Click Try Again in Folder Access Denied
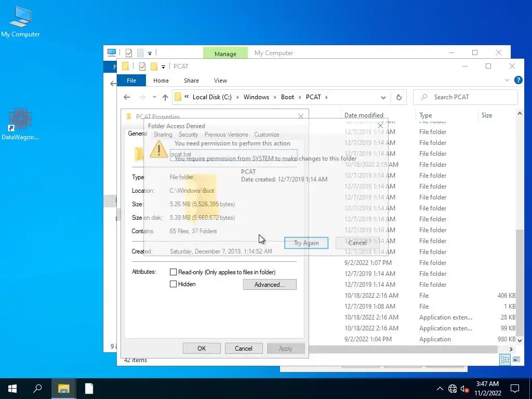Viewport: 532px width, 399px height. 306,243
